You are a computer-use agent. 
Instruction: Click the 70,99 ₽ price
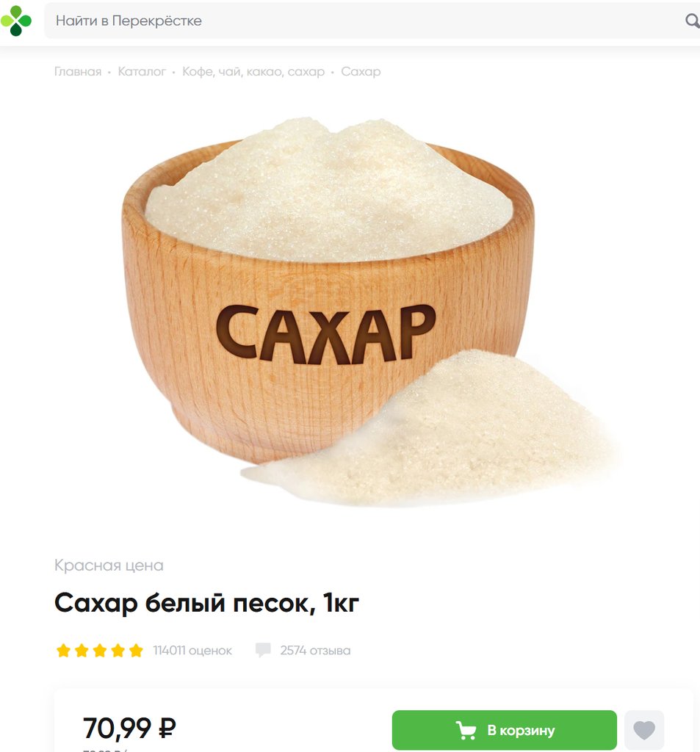[x=129, y=728]
